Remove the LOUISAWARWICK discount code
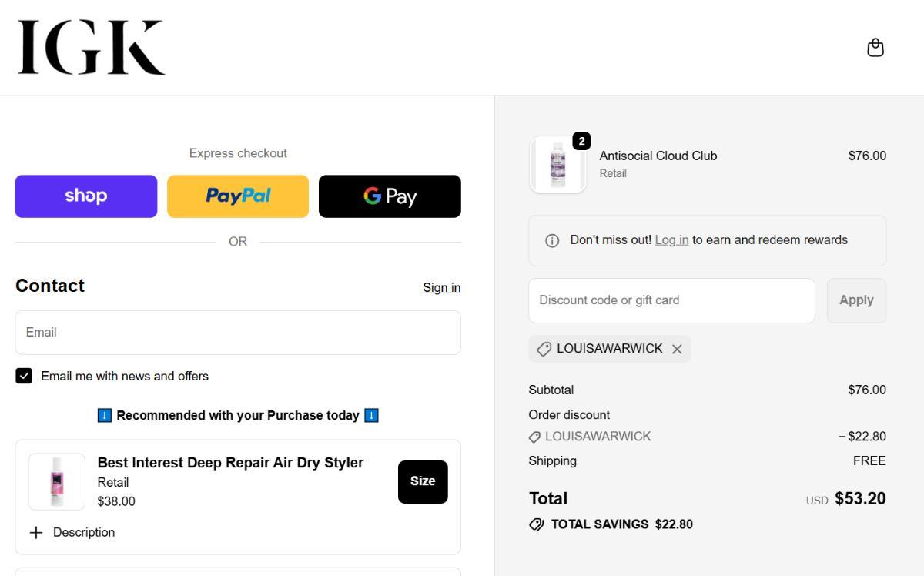 (x=677, y=349)
